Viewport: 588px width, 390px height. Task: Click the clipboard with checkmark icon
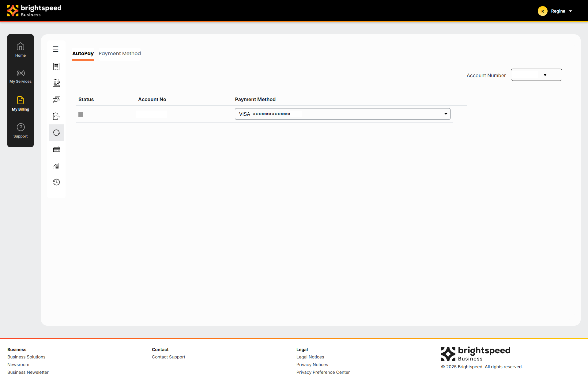click(x=56, y=116)
